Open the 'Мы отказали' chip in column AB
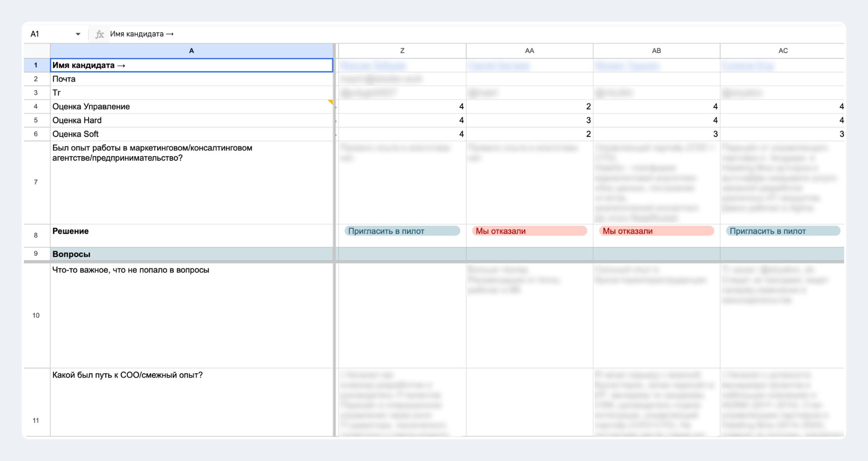Image resolution: width=868 pixels, height=461 pixels. [x=656, y=231]
